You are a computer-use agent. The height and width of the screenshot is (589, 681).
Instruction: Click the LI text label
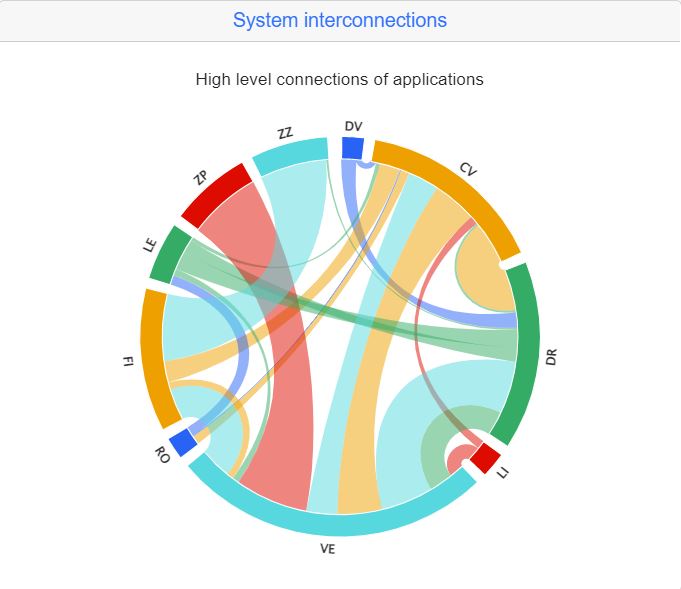coord(502,472)
